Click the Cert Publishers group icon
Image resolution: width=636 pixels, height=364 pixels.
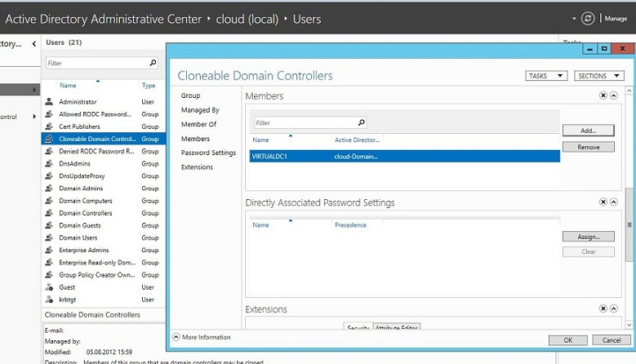click(49, 127)
